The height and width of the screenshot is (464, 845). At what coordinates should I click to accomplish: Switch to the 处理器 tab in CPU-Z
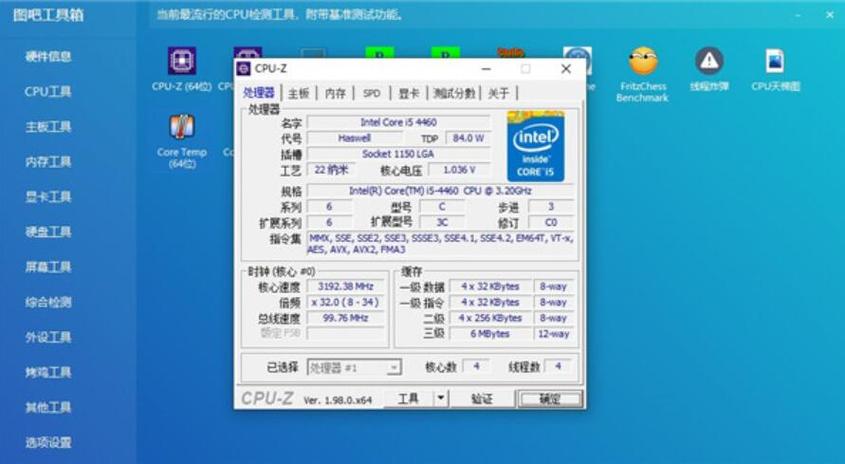pos(259,93)
